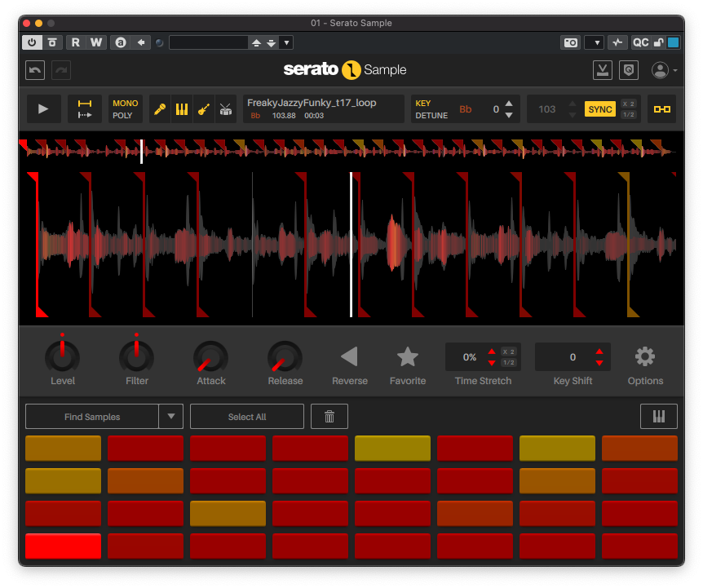Screen dimensions: 703x588
Task: Click the Attack knob
Action: [210, 356]
